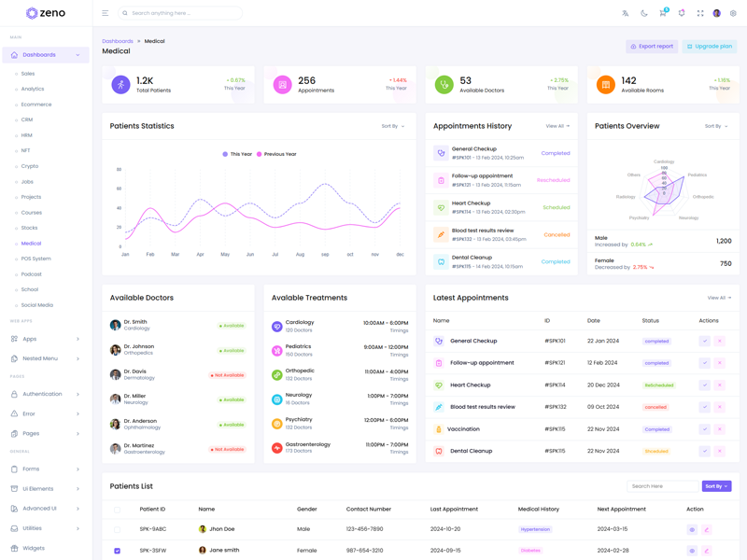Image resolution: width=747 pixels, height=560 pixels.
Task: Tick the select-all checkbox in Patients List header
Action: 117,510
